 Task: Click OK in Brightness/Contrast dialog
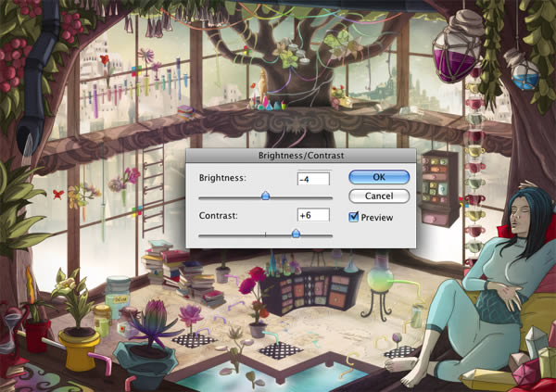click(x=379, y=177)
